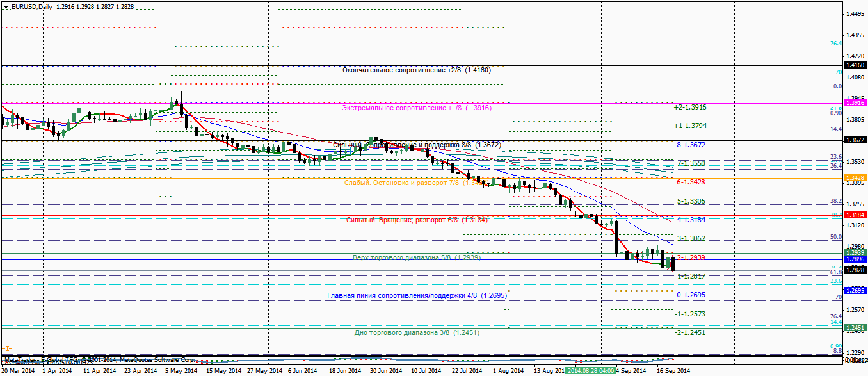Screen dimensions: 868x376
Task: Click the 1.2290 value on price scale
Action: [x=855, y=352]
